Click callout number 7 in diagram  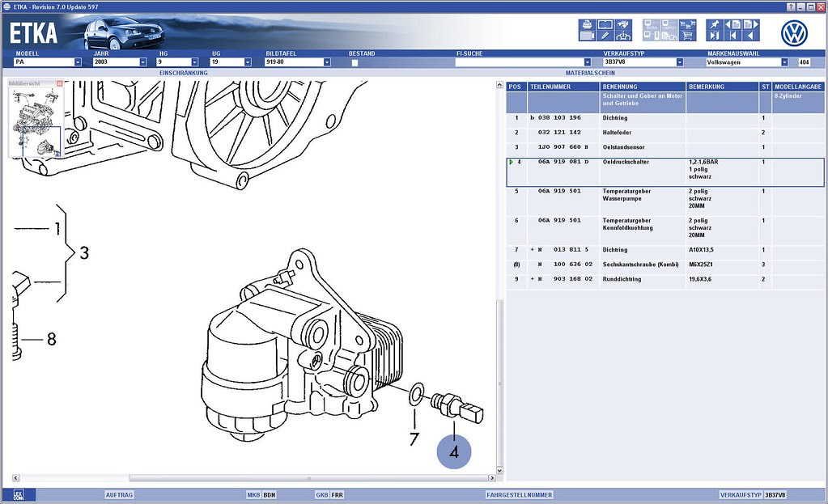[414, 439]
